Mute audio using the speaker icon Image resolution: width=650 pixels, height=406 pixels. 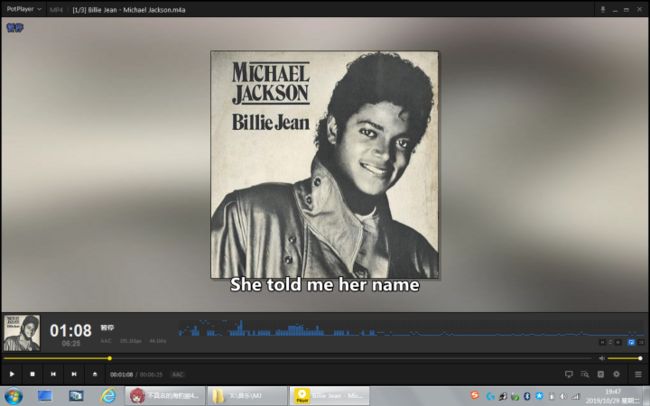tap(602, 358)
